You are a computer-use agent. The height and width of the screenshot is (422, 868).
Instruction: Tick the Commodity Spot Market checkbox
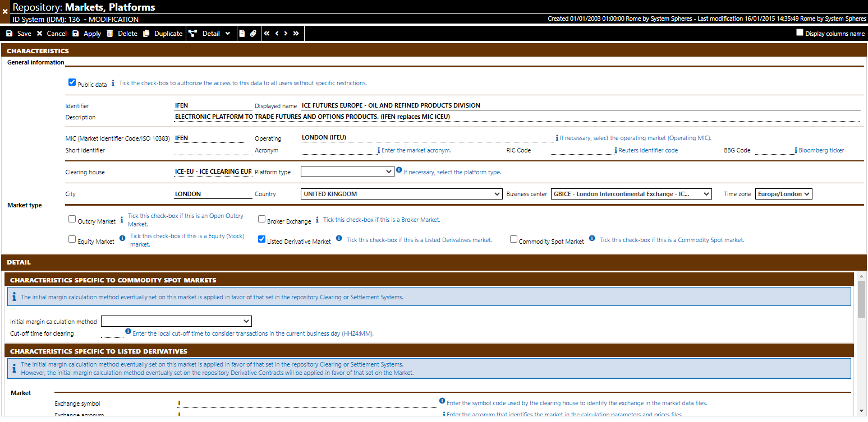(x=513, y=239)
